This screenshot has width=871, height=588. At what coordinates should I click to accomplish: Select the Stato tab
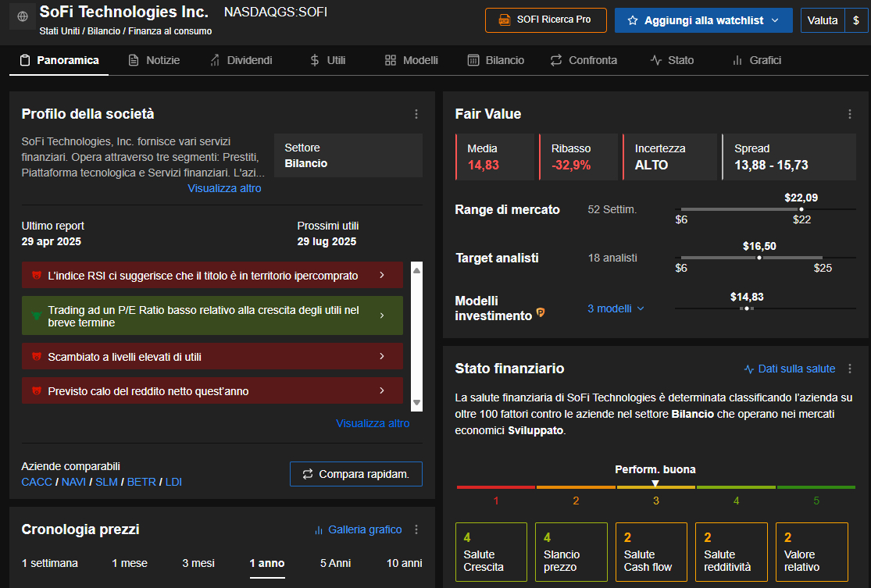[x=672, y=60]
